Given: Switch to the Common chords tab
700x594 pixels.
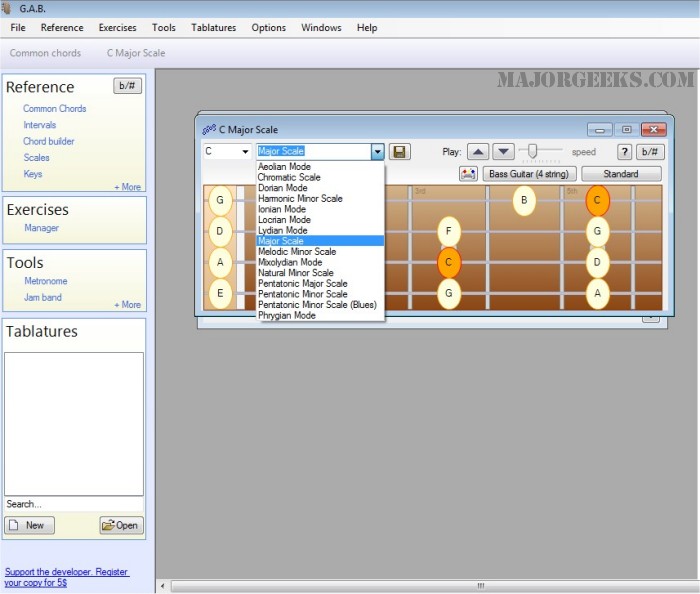Looking at the screenshot, I should coord(45,53).
